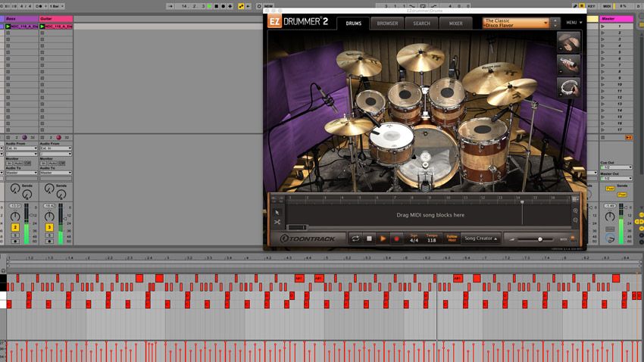Select the arrow pointer tool in song track
This screenshot has width=644, height=362.
(277, 212)
